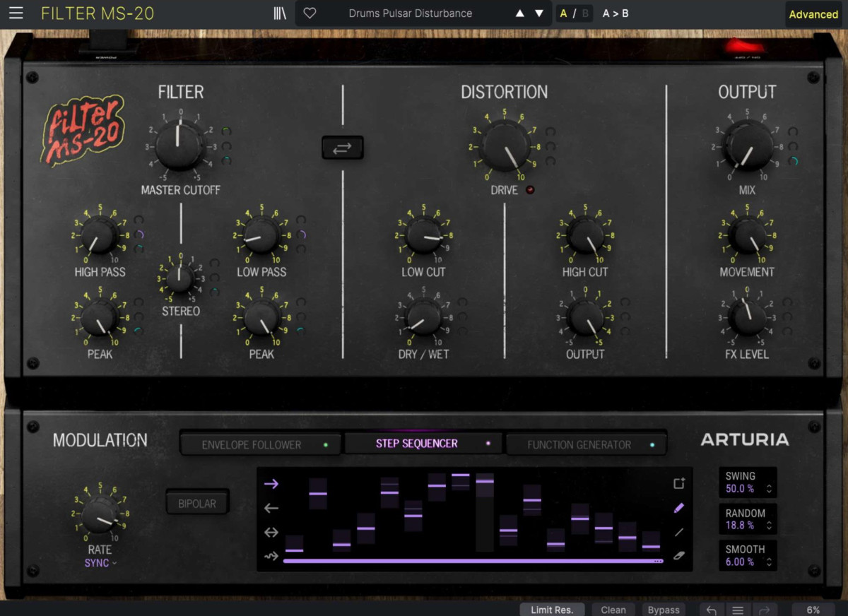This screenshot has width=848, height=616.
Task: Click the Smooth 6.00 % value field
Action: 740,562
